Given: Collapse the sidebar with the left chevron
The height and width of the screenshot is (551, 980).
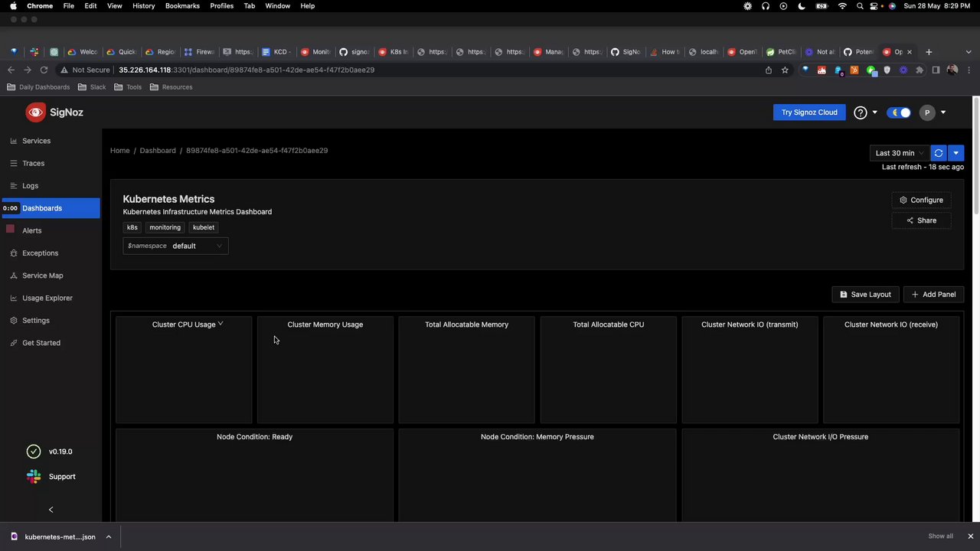Looking at the screenshot, I should coord(51,510).
